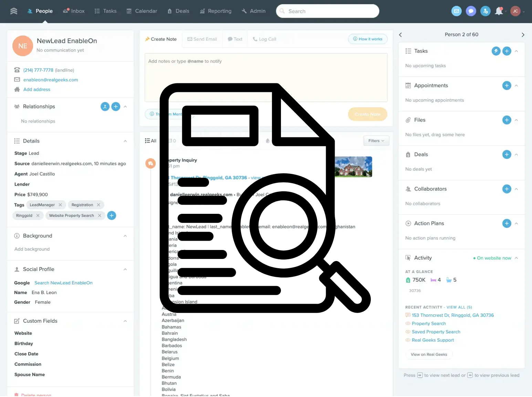
Task: Add a file with the plus icon in Files
Action: (x=507, y=120)
